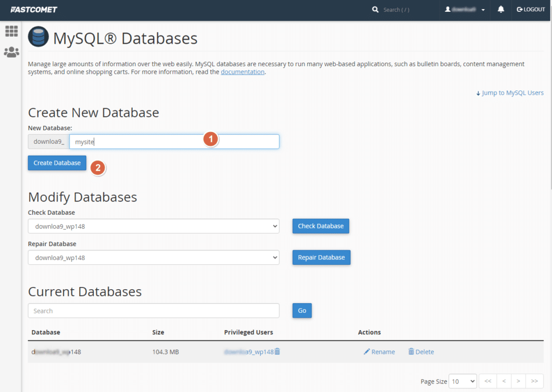Rename the wp148 database
Screen dimensions: 552x392
tap(379, 352)
